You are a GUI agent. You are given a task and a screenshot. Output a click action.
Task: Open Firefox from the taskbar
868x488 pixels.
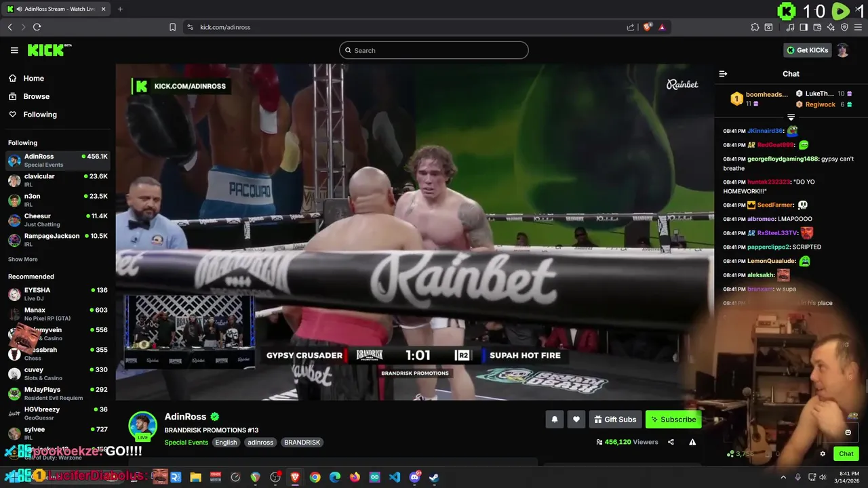click(355, 477)
